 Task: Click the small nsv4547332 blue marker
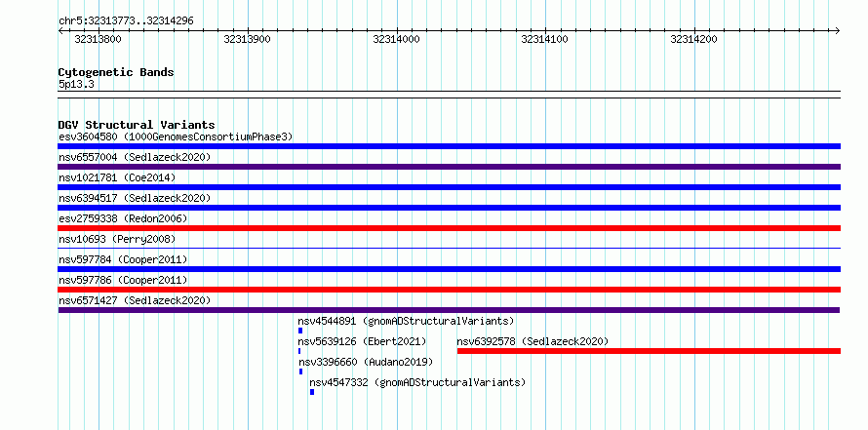312,392
